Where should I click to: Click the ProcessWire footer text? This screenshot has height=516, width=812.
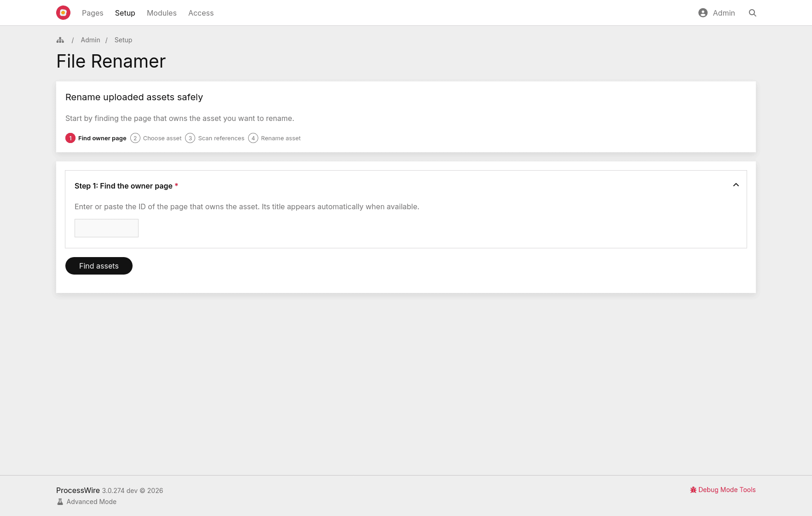[78, 490]
